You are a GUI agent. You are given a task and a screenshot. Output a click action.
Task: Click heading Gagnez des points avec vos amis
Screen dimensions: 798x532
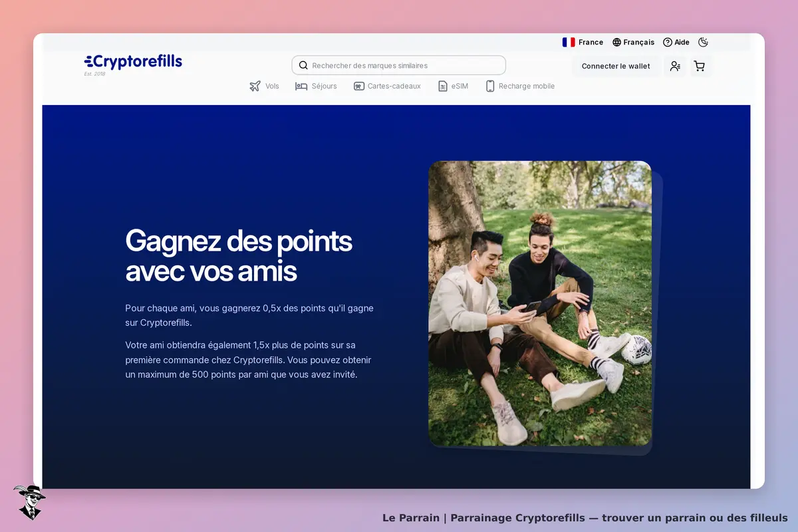pos(239,255)
